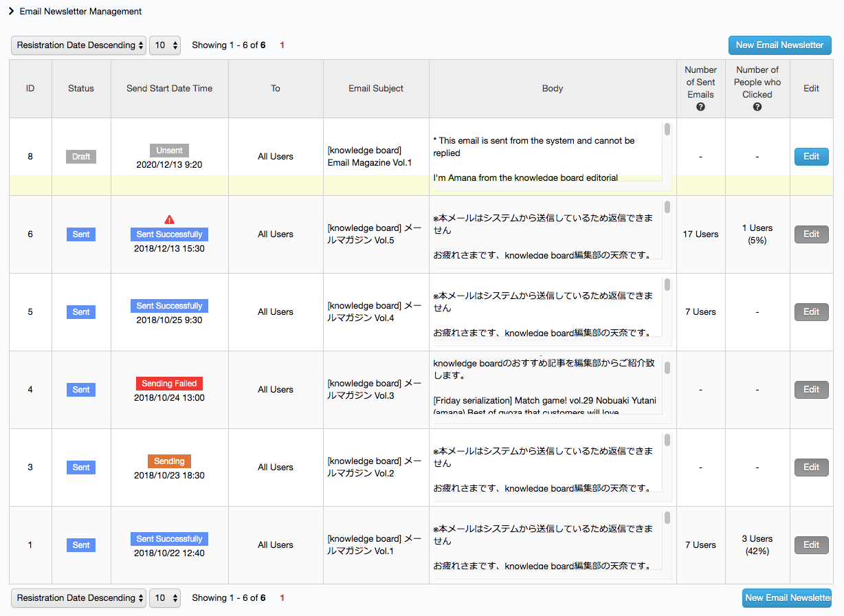Click top New Email Newsletter button
Viewport: 844px width, 616px height.
779,45
